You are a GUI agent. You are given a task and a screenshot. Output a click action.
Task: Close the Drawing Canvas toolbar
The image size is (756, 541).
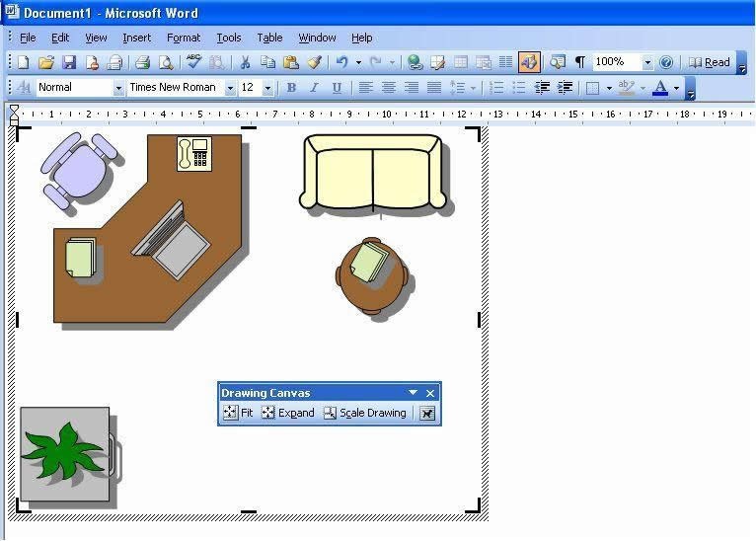click(430, 393)
